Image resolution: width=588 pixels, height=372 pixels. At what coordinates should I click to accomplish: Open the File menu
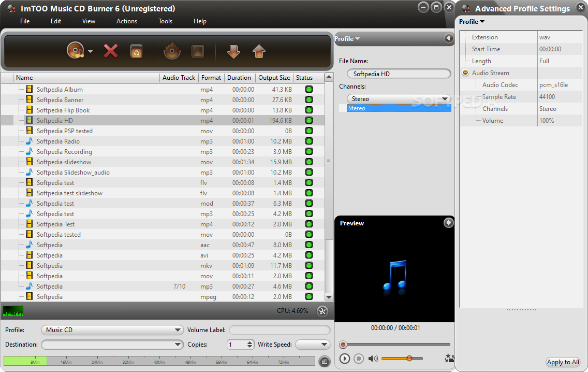coord(25,21)
